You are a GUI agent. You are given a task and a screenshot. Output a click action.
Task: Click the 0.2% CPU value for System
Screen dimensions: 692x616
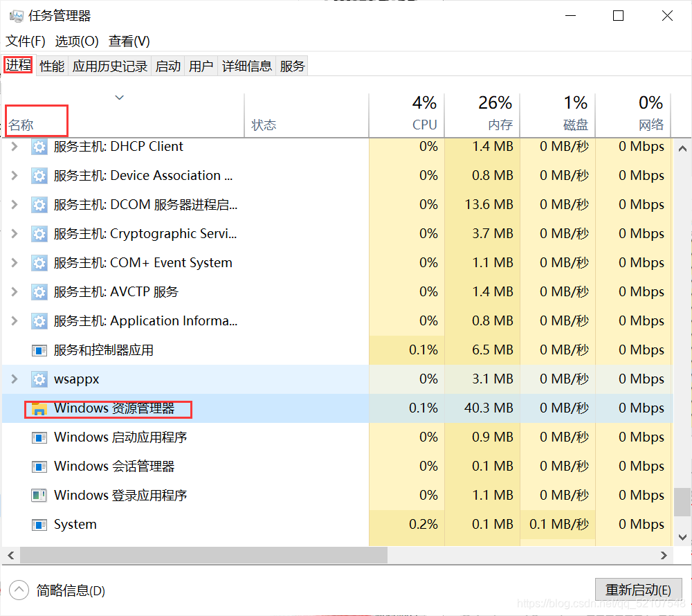pyautogui.click(x=424, y=524)
